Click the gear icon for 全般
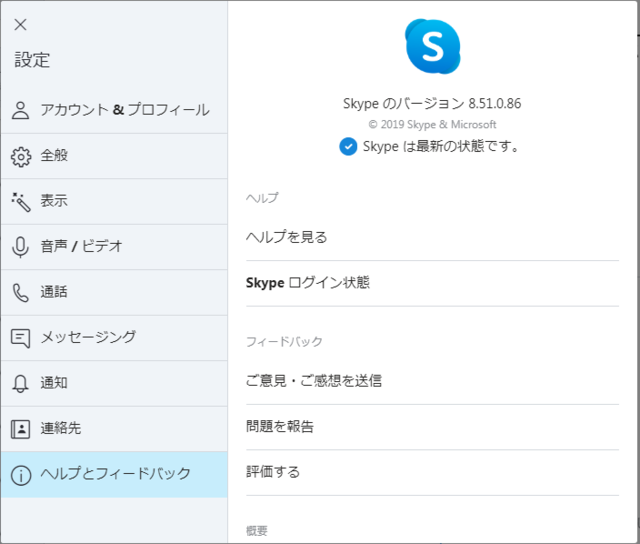Viewport: 640px width, 544px height. click(20, 156)
